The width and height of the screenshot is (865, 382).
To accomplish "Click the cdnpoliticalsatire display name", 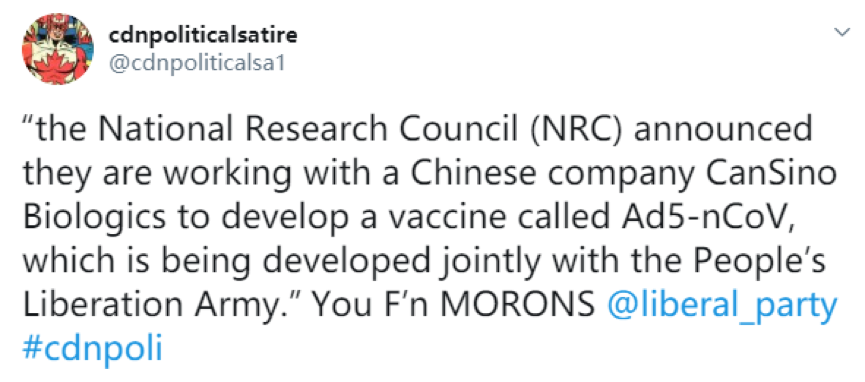I will (x=203, y=35).
